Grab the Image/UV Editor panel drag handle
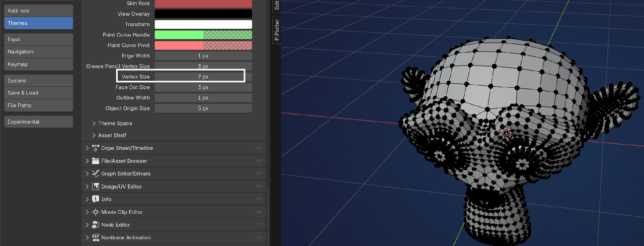This screenshot has width=644, height=246. click(259, 187)
